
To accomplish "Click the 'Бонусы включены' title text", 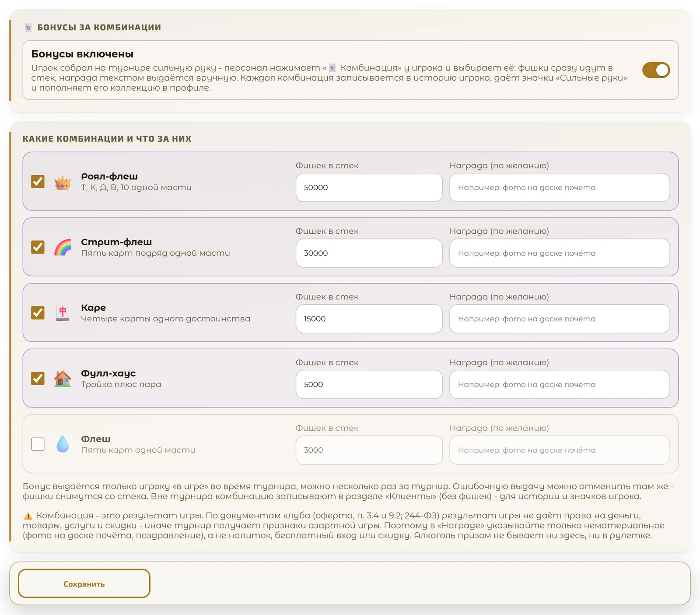I will [82, 54].
